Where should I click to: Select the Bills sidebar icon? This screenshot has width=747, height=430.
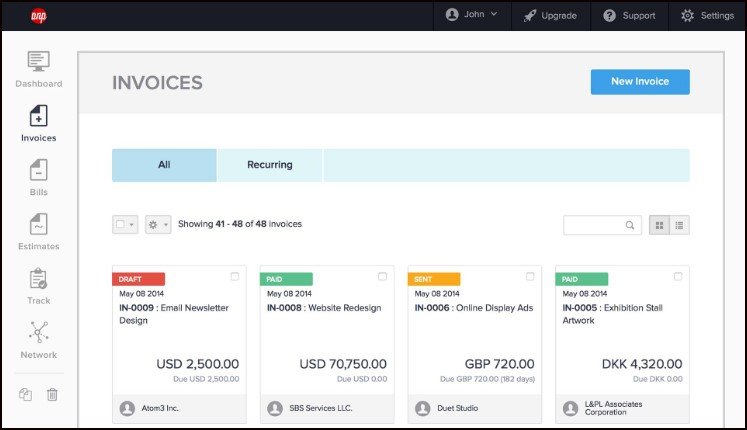[38, 178]
